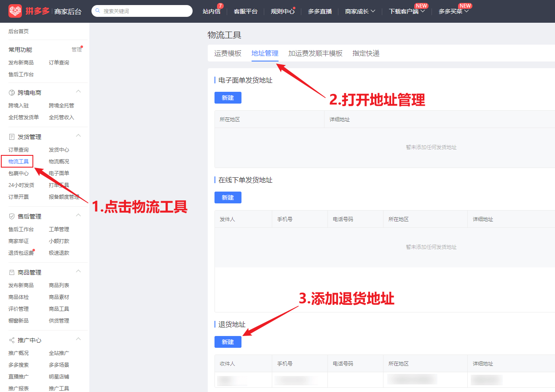Click 新建 under 退货地址

tap(228, 342)
